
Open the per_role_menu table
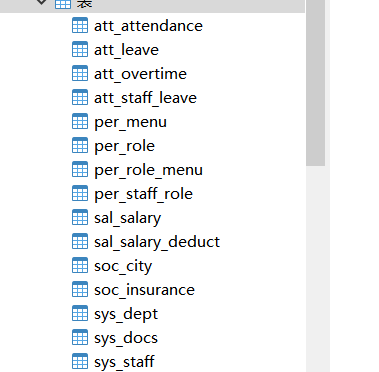pyautogui.click(x=148, y=170)
